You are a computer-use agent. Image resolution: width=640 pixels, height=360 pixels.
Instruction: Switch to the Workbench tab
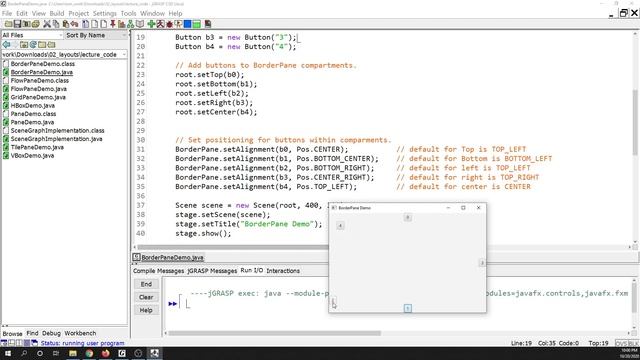pyautogui.click(x=80, y=333)
